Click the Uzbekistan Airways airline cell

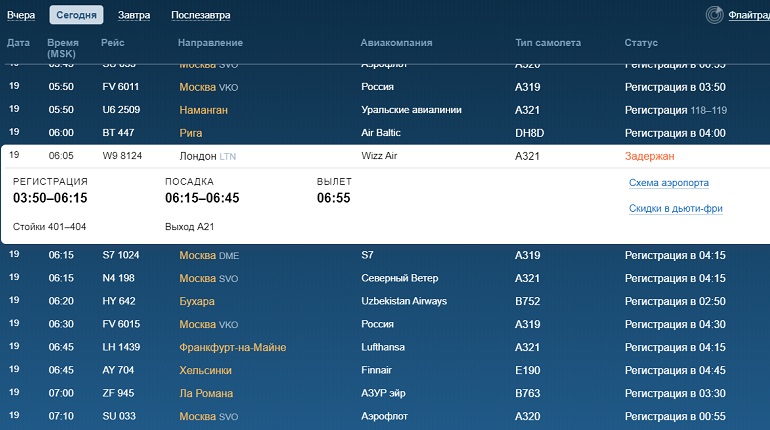tap(404, 301)
